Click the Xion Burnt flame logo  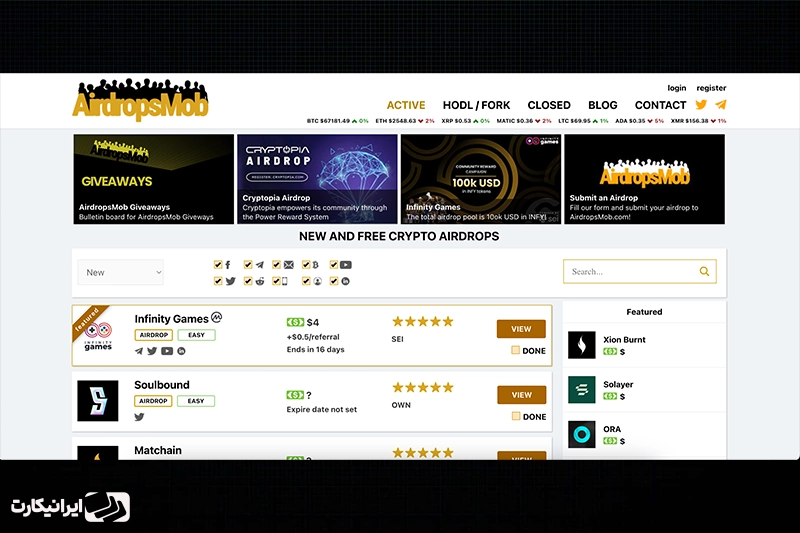[582, 345]
